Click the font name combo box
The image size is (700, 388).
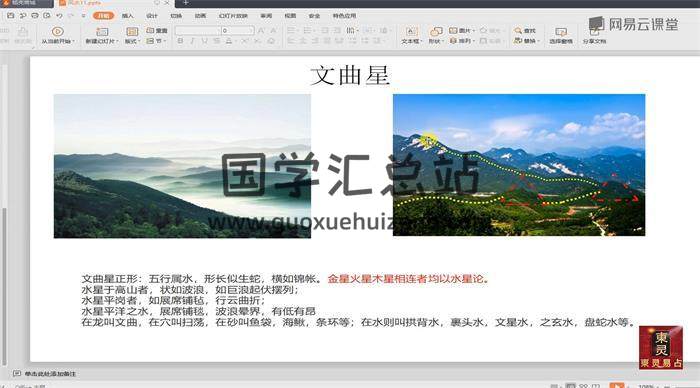(198, 30)
